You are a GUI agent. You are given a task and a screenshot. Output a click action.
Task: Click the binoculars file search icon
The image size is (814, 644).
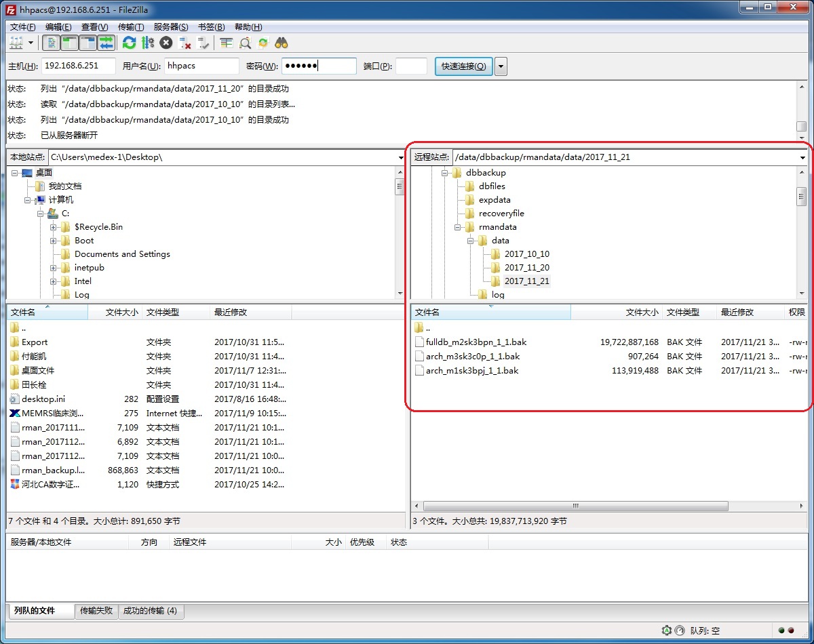(282, 43)
